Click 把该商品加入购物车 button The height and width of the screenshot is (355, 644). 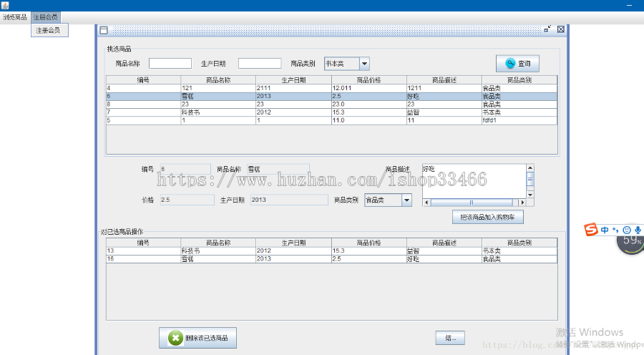tap(487, 217)
